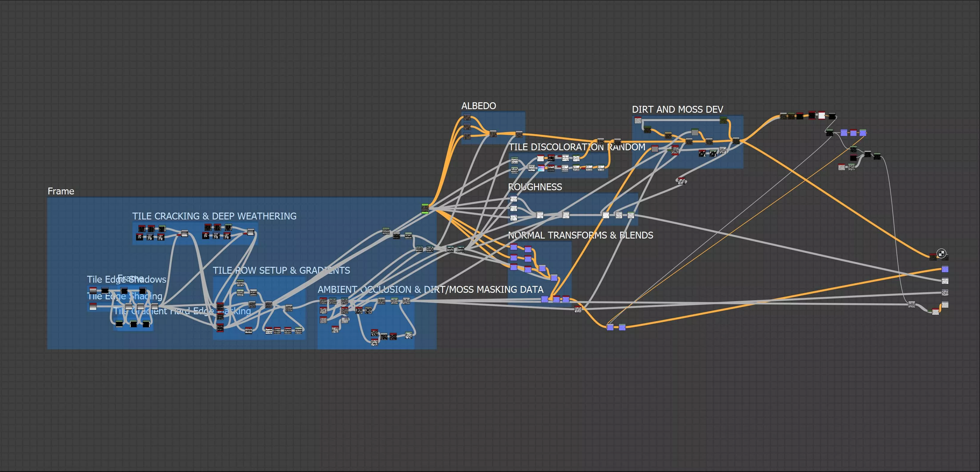Click the last green-topped node in Roughness frame
The image size is (980, 472).
pyautogui.click(x=631, y=215)
